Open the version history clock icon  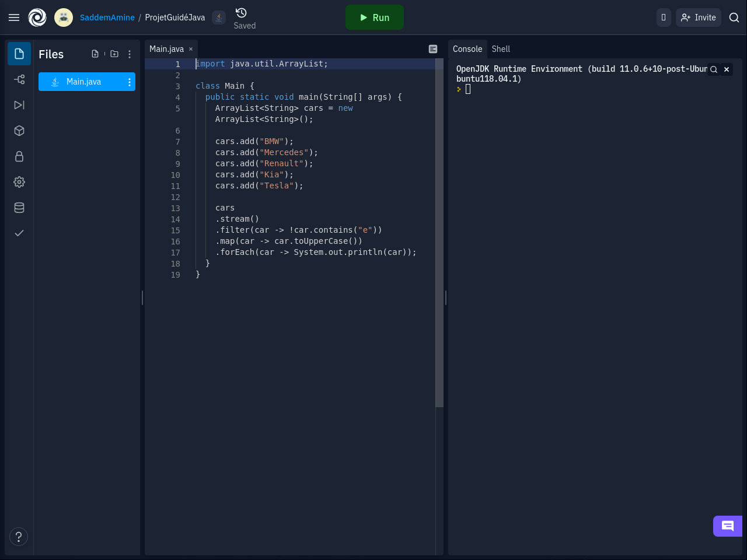[x=241, y=13]
